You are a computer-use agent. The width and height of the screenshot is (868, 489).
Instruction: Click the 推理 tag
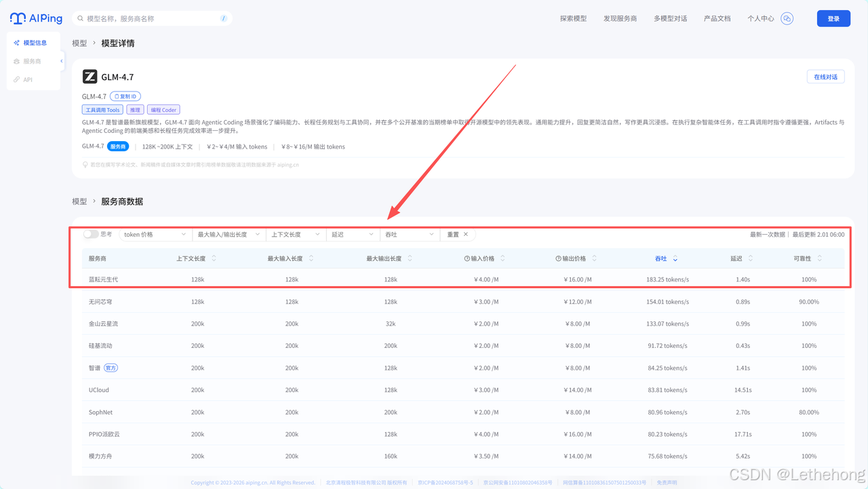pos(135,110)
